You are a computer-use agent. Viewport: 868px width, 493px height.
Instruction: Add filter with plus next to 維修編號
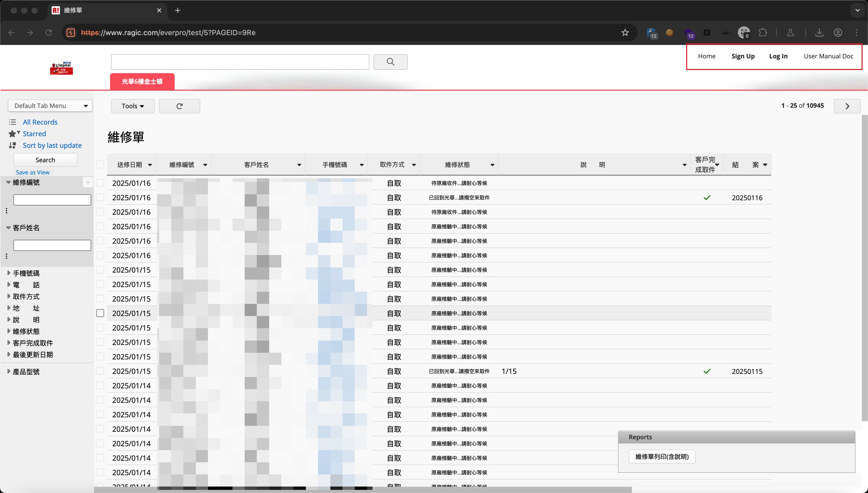point(88,182)
